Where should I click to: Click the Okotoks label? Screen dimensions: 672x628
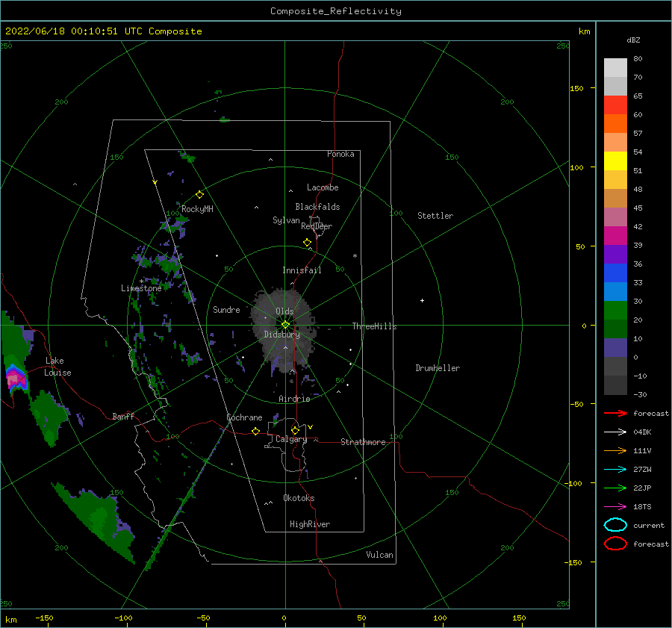click(x=299, y=498)
